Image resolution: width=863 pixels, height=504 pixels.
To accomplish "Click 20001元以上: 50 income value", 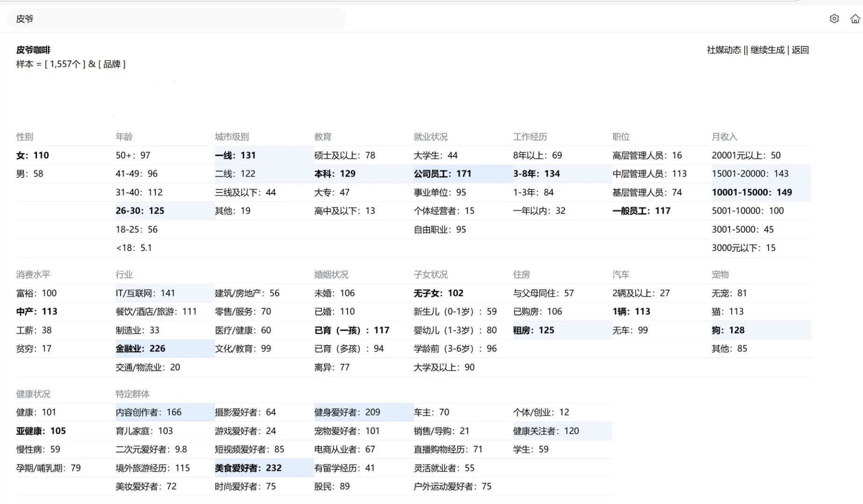I will (746, 155).
